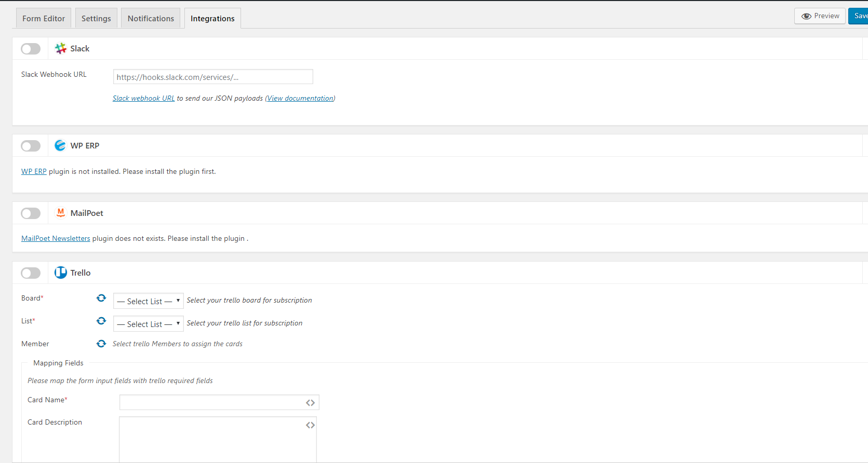This screenshot has height=463, width=868.
Task: Open the MailPoet Newsletters link
Action: (56, 238)
